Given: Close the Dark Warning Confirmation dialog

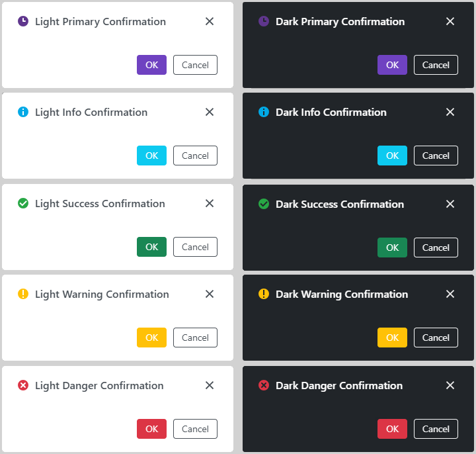Looking at the screenshot, I should (x=450, y=294).
